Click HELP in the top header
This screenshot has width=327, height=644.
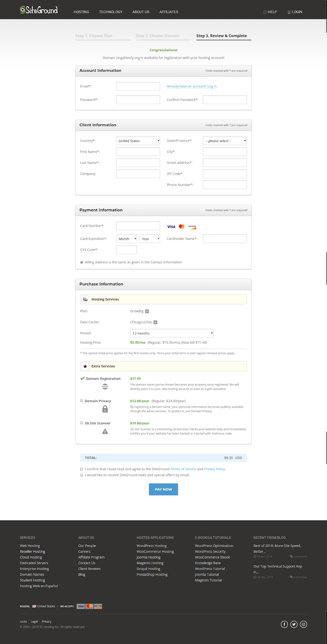[x=270, y=12]
